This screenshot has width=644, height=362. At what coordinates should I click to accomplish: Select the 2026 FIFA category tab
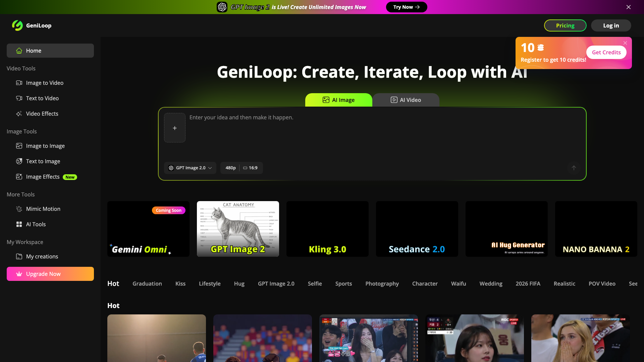[x=528, y=284]
